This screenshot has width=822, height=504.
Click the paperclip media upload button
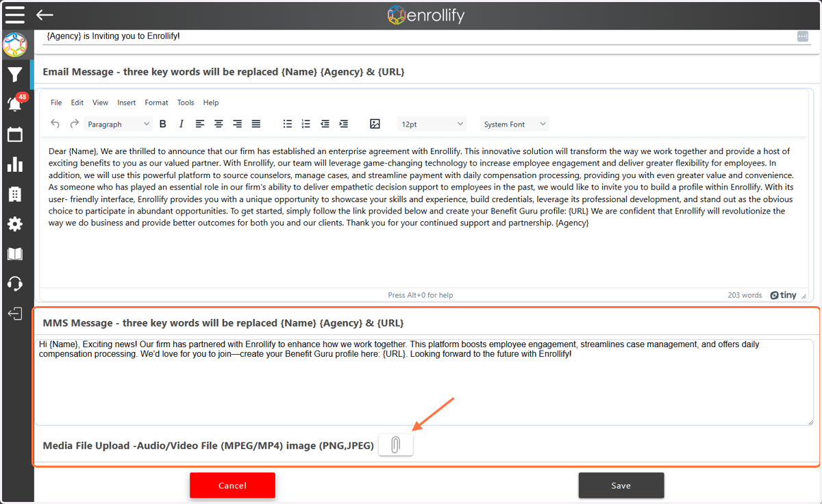[395, 445]
